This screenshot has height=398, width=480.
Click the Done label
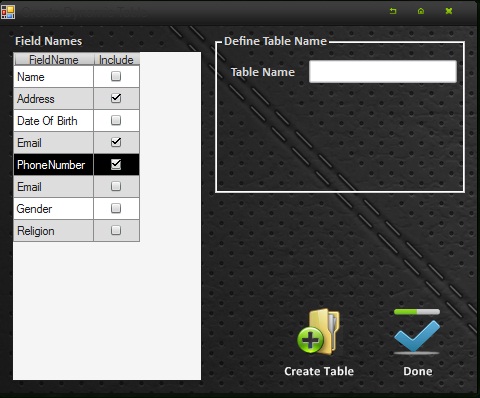pos(418,371)
